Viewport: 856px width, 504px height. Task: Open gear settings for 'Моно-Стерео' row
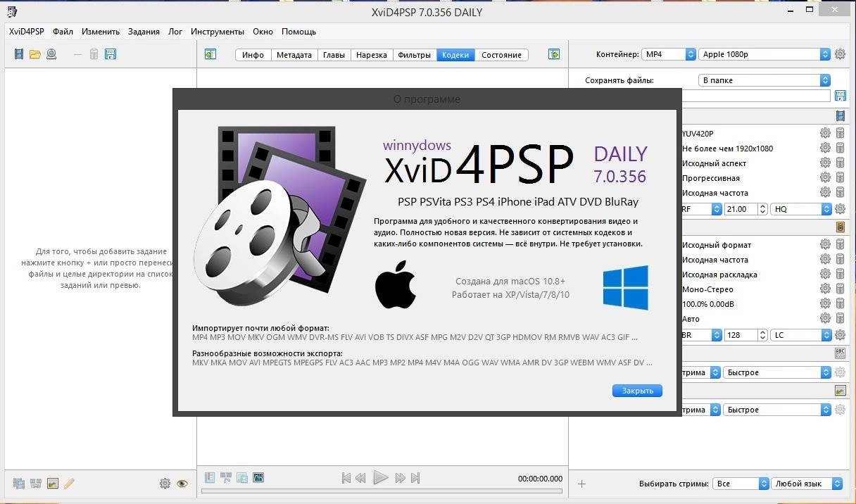825,289
